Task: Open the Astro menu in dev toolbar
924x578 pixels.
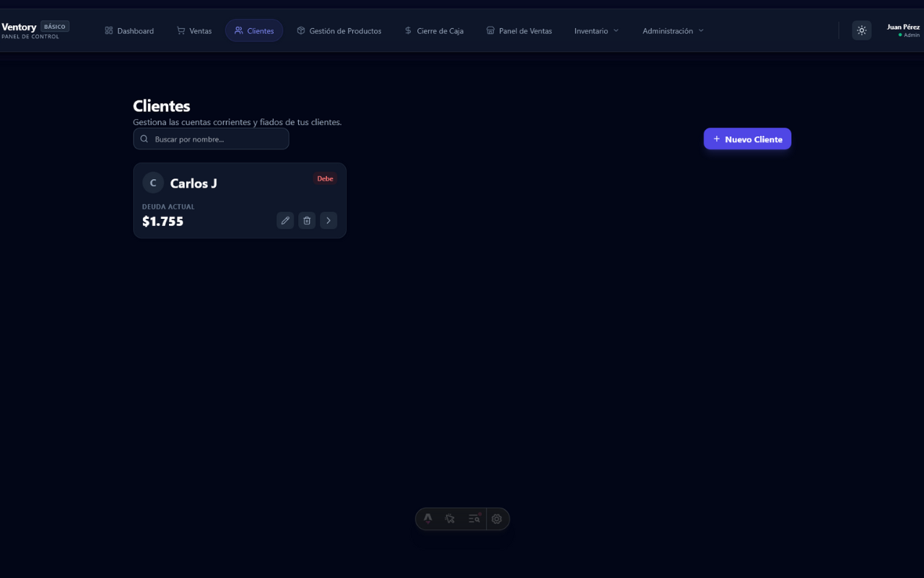Action: tap(428, 519)
